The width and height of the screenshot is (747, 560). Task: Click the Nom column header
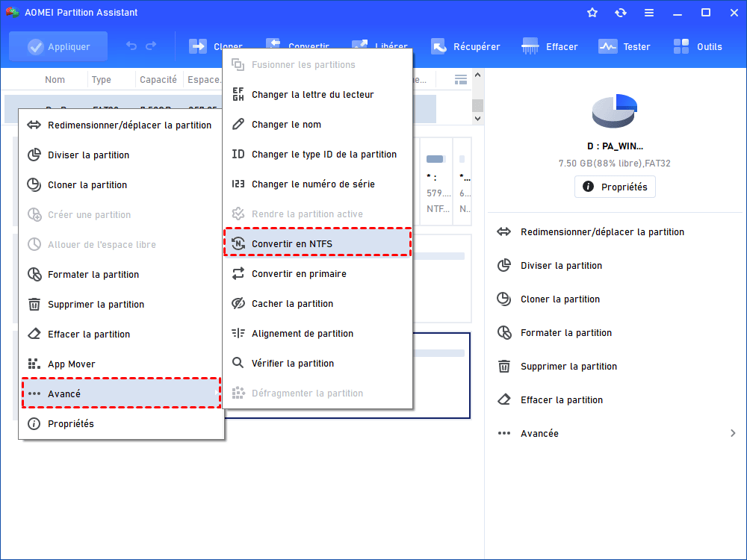(55, 80)
